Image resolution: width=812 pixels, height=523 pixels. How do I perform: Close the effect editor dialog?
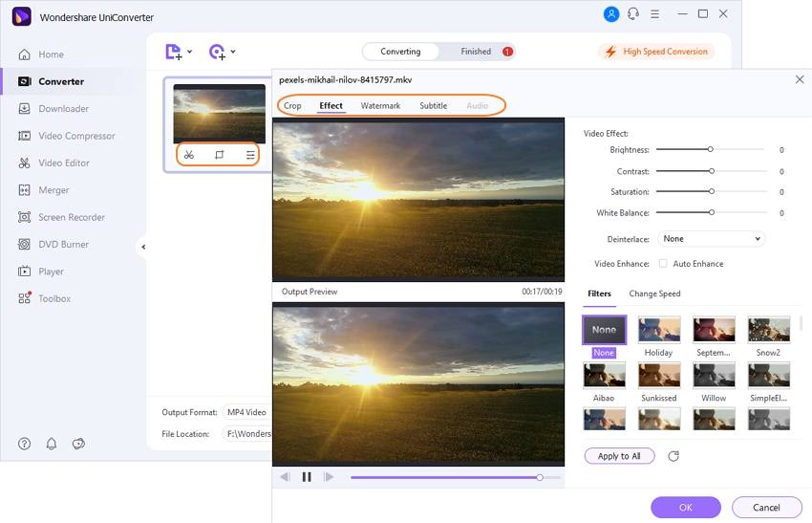pos(800,79)
